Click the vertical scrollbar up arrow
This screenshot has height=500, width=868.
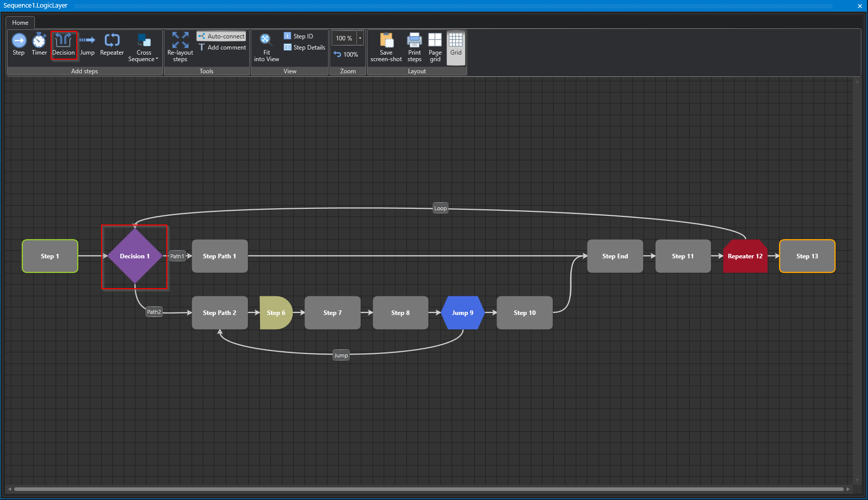click(857, 81)
